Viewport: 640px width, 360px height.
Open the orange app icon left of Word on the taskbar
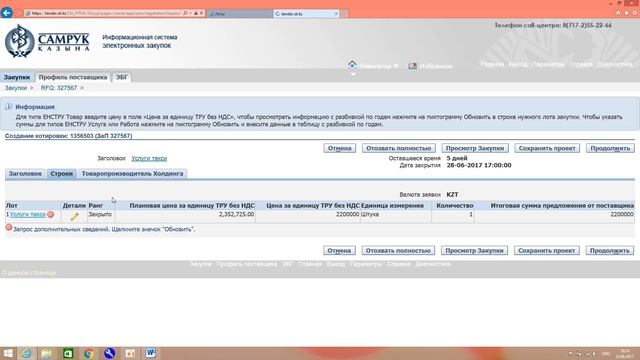[130, 353]
